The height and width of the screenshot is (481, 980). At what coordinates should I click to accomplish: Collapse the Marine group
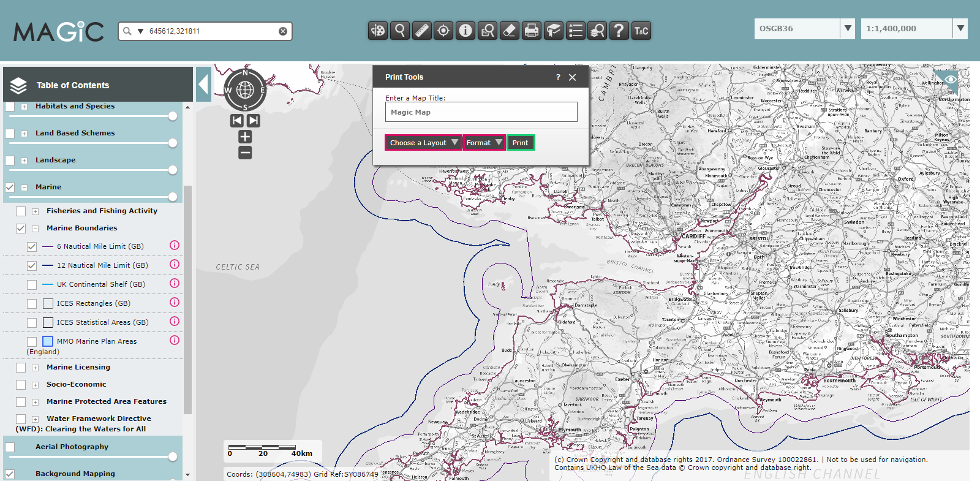[x=24, y=187]
